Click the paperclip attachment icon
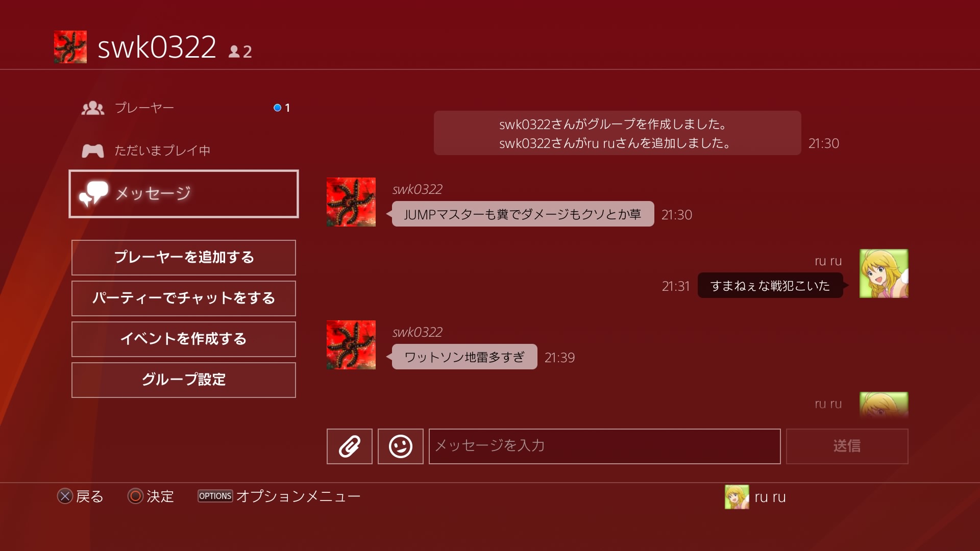This screenshot has height=551, width=980. (350, 446)
